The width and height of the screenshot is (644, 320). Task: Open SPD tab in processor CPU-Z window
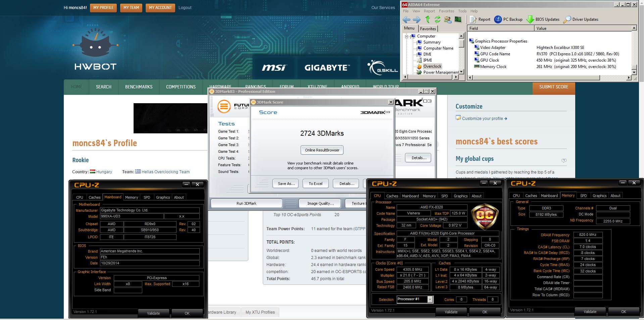pyautogui.click(x=445, y=196)
